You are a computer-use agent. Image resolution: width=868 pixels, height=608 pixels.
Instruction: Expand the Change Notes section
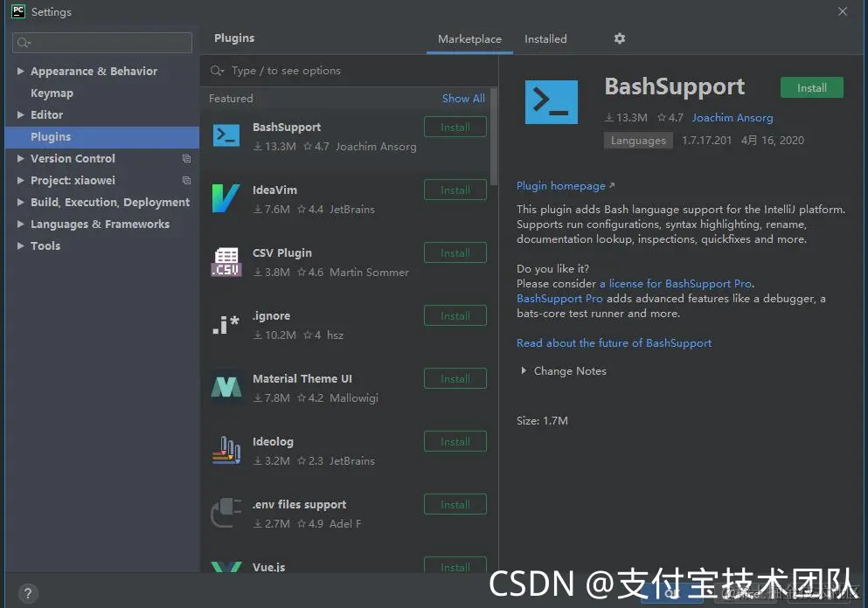pos(524,370)
